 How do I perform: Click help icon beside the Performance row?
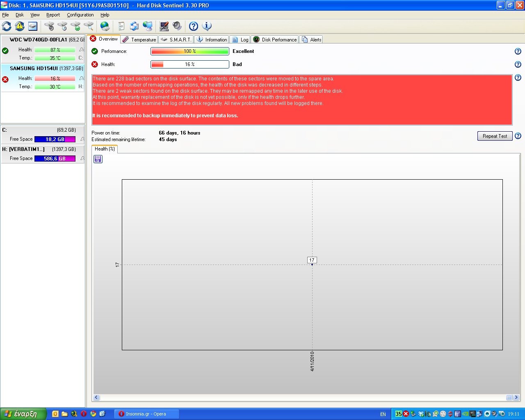tap(518, 51)
